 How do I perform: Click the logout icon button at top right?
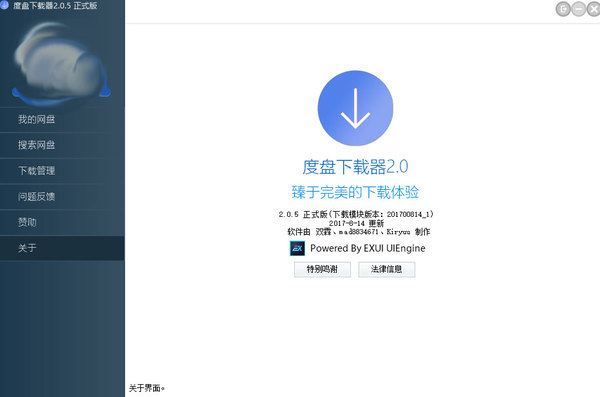pos(563,9)
